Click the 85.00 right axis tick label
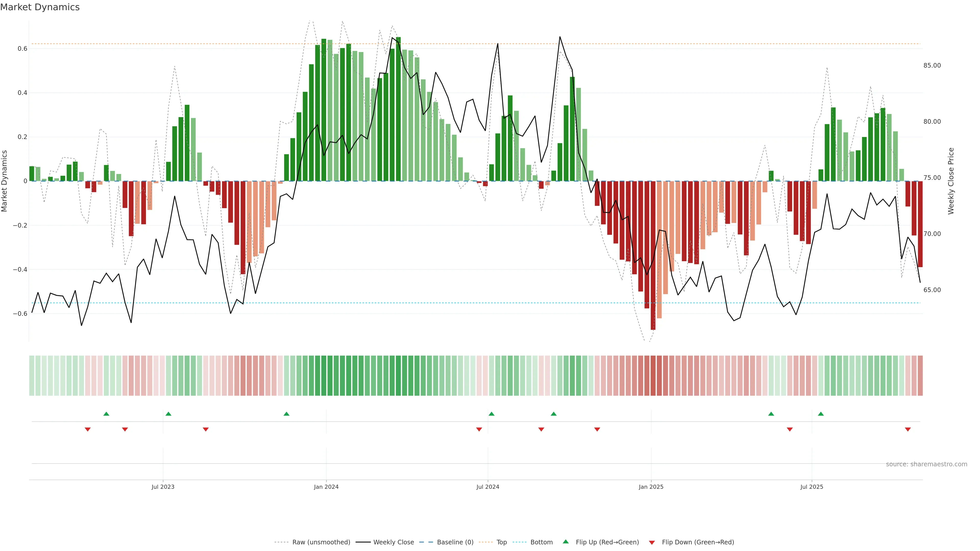 tap(932, 65)
